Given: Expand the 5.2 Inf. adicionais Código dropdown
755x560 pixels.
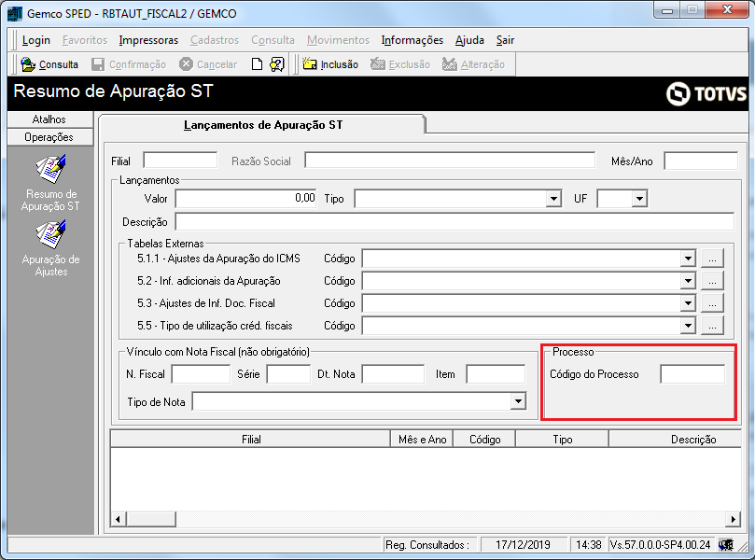Looking at the screenshot, I should 688,281.
